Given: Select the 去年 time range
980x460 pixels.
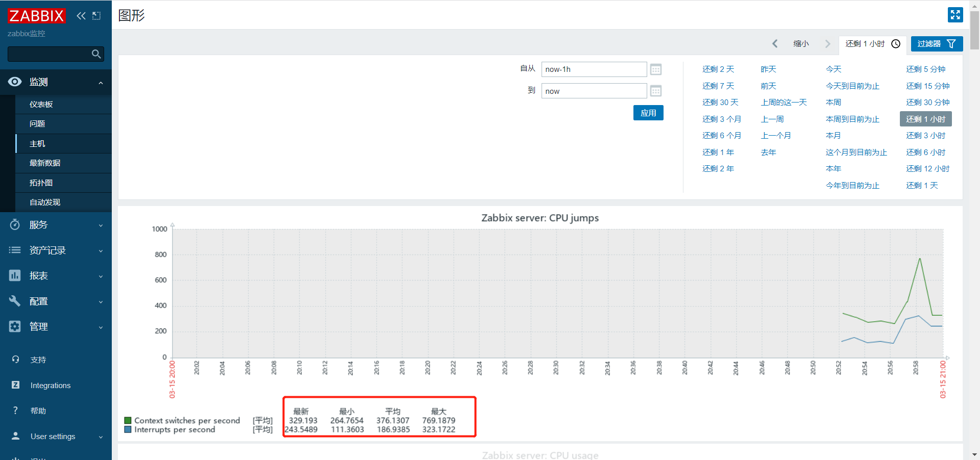Looking at the screenshot, I should coord(768,152).
